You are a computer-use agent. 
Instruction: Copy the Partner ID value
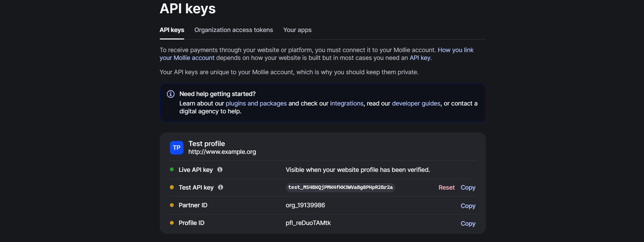click(x=468, y=206)
